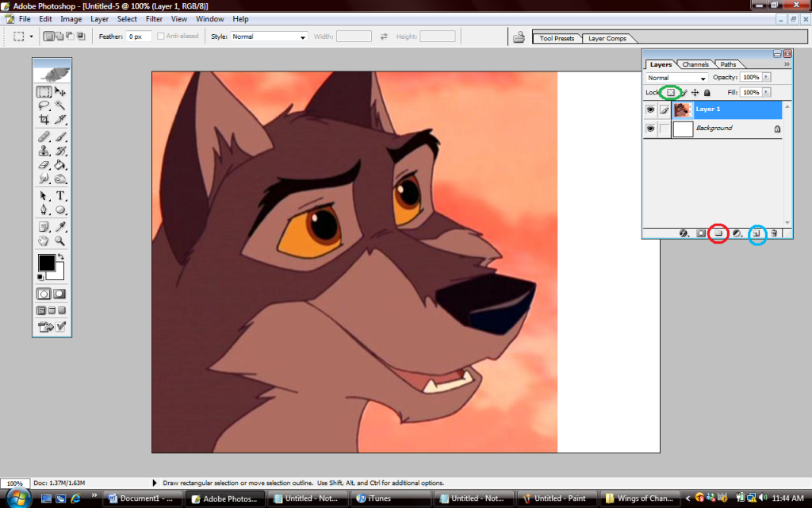
Task: Hide the Background layer's eye icon
Action: coord(650,129)
